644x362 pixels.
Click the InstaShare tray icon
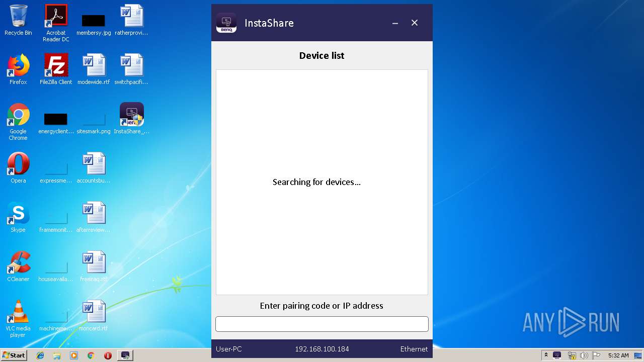557,355
